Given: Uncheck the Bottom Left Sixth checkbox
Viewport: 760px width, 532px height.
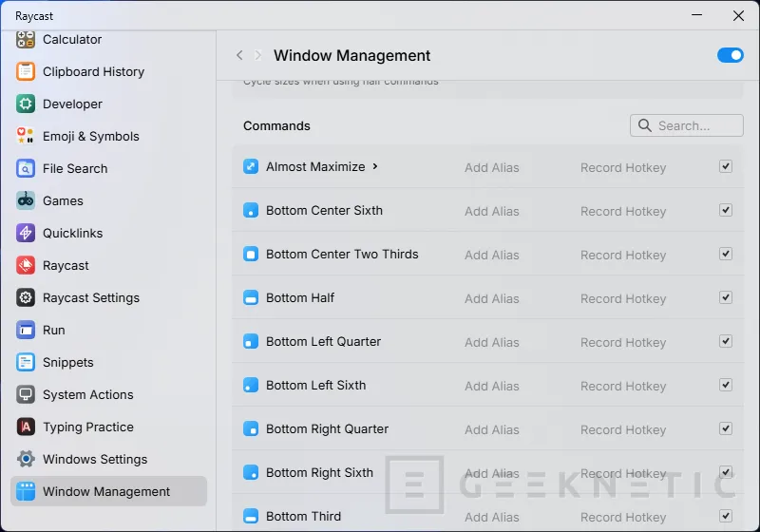Looking at the screenshot, I should click(726, 385).
